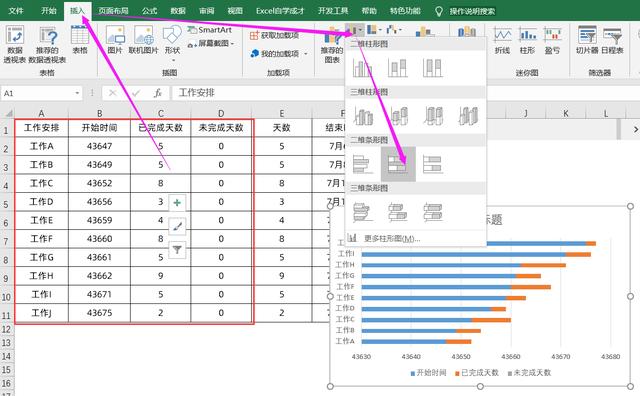This screenshot has width=640, height=396.
Task: Switch to the View (视图) tab
Action: pos(235,11)
